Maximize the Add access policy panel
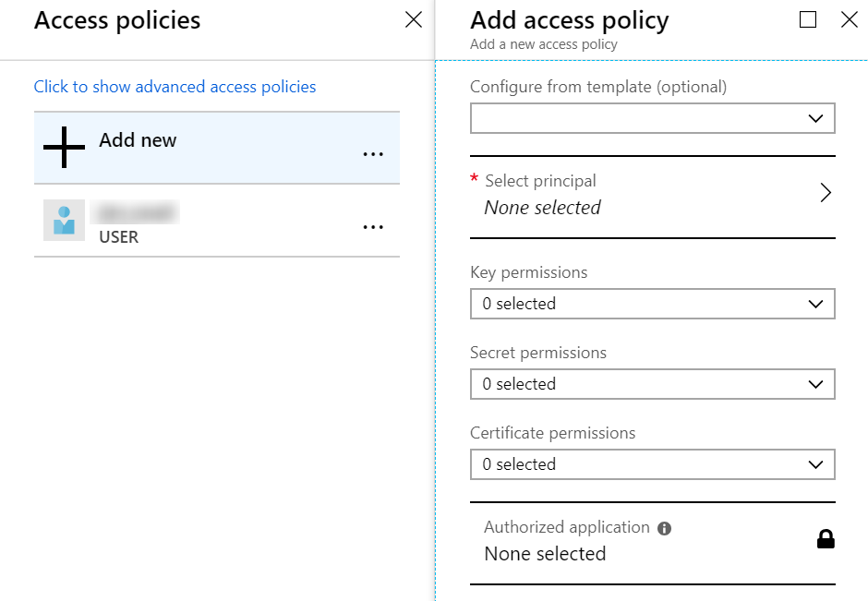The height and width of the screenshot is (601, 868). (808, 20)
